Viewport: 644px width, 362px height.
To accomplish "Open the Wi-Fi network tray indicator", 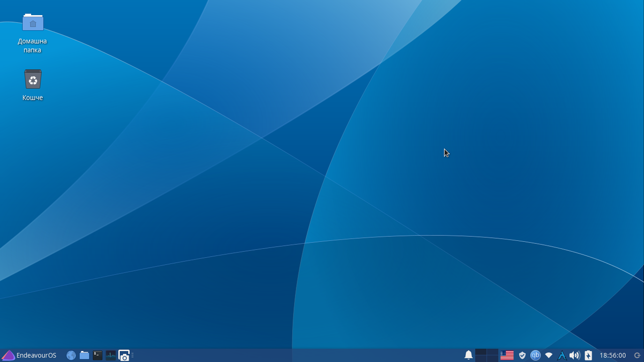I will pyautogui.click(x=549, y=355).
